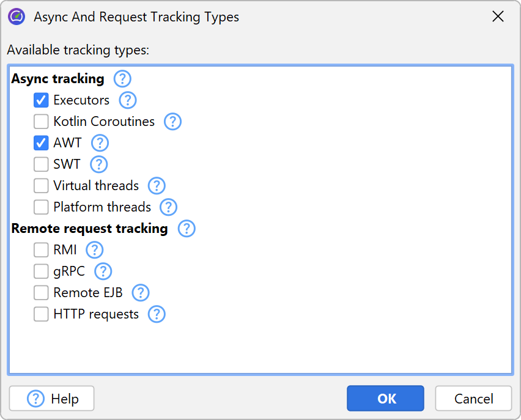Enable Virtual threads tracking
Screen dimensions: 521x420
point(41,186)
